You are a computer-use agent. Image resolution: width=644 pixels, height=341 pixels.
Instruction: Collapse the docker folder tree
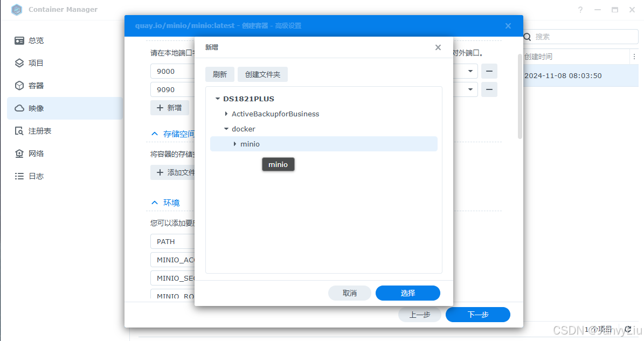(226, 129)
